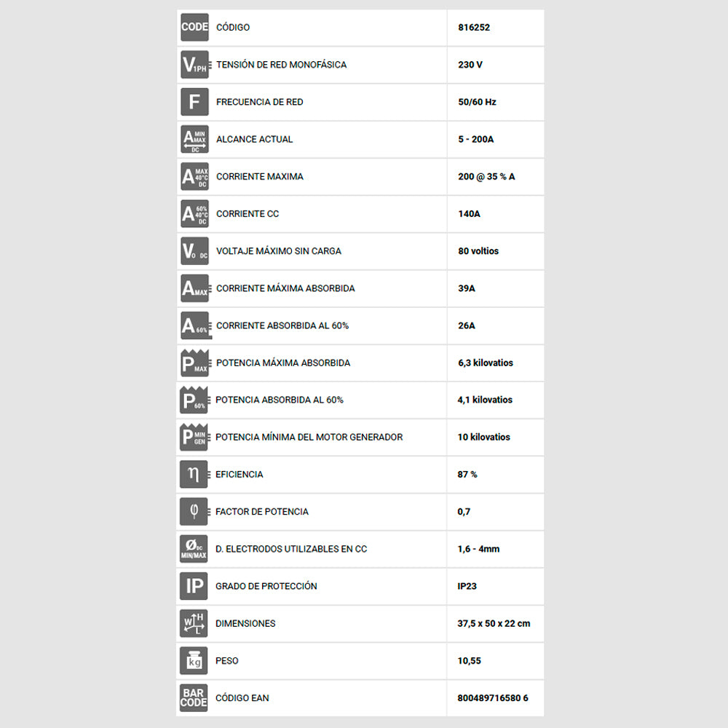Screen dimensions: 728x728
Task: Click the CODE icon beside Código
Action: click(194, 28)
